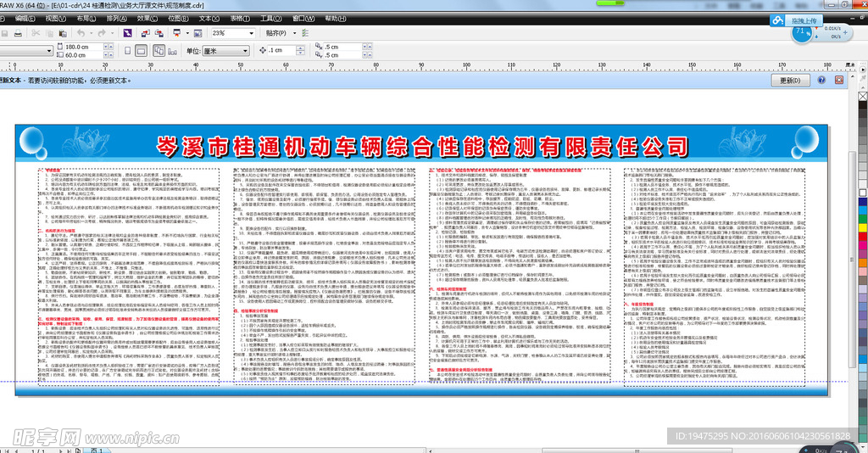Click the nudge distance field .1 cm
The height and width of the screenshot is (453, 868).
281,50
